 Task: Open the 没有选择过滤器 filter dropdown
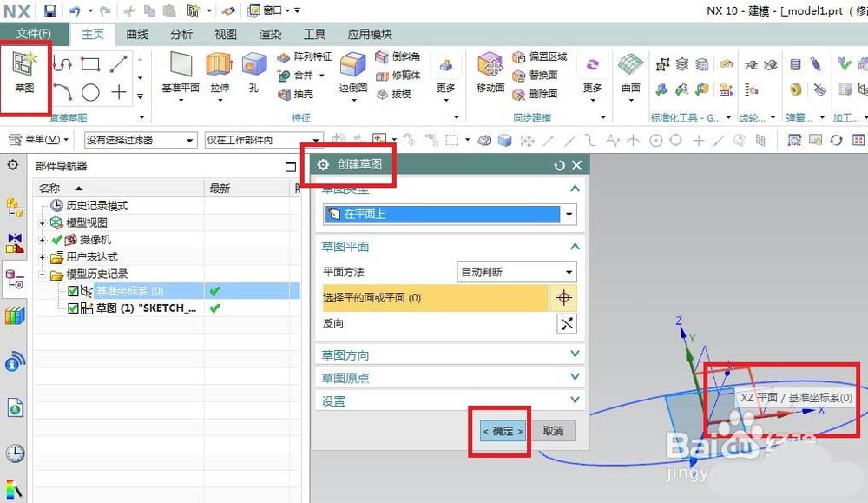point(141,140)
